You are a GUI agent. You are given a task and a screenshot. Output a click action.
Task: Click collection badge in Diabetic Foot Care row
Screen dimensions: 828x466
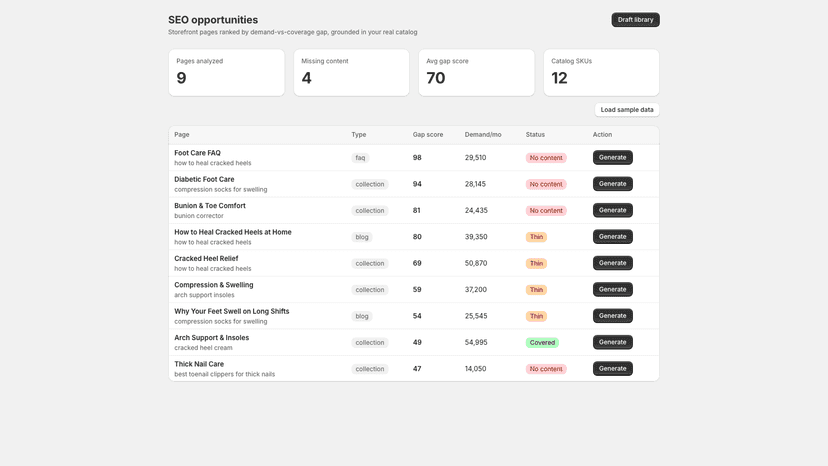coord(370,184)
